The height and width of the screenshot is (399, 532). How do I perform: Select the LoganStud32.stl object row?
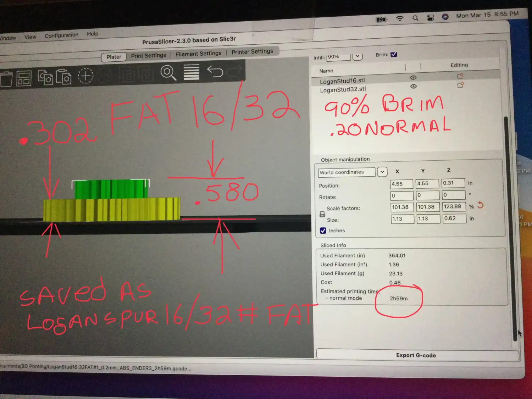coord(405,88)
